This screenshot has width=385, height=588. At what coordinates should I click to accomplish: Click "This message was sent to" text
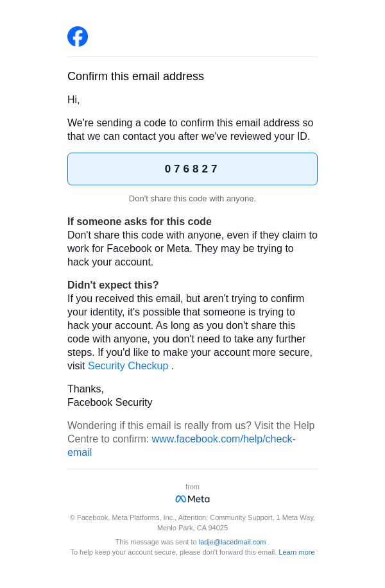click(156, 542)
